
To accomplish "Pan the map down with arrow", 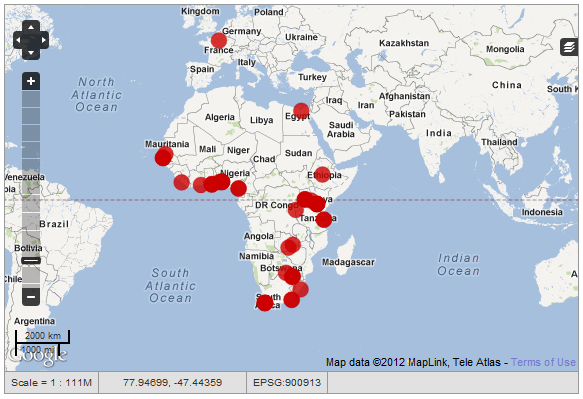I will point(31,52).
